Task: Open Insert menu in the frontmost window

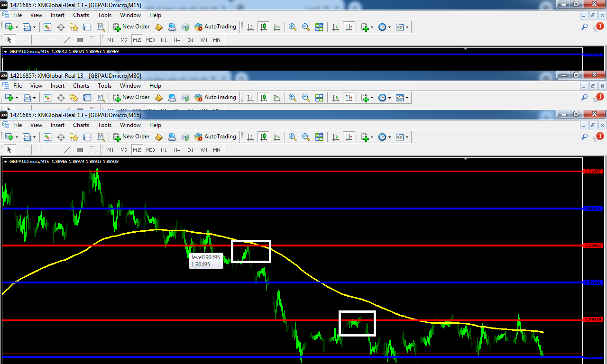Action: click(x=57, y=125)
